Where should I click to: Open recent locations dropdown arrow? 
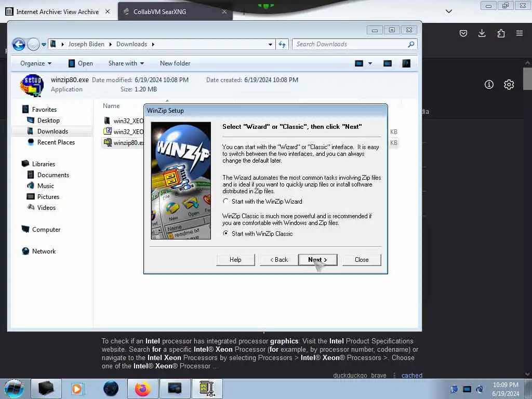click(44, 45)
